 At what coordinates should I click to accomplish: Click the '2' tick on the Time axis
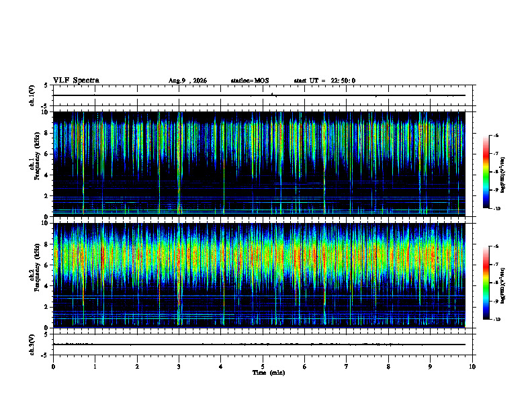pos(137,367)
